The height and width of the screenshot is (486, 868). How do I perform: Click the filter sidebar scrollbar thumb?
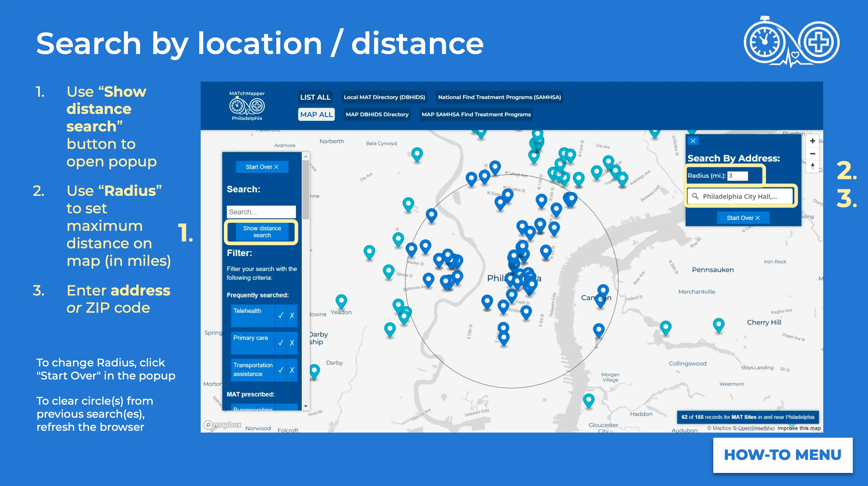pos(306,190)
